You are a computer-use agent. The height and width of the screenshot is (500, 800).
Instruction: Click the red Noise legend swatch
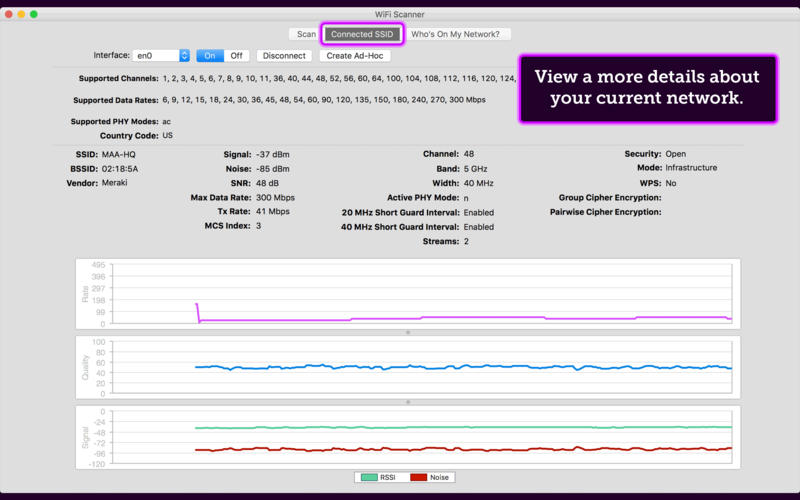tap(418, 478)
